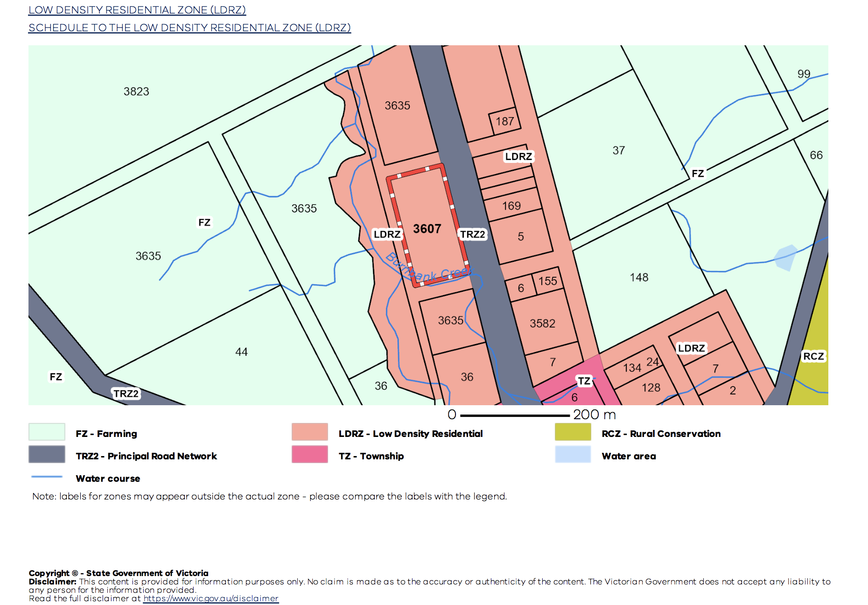Click the light blue water area on the map
868x605 pixels.
pyautogui.click(x=786, y=257)
